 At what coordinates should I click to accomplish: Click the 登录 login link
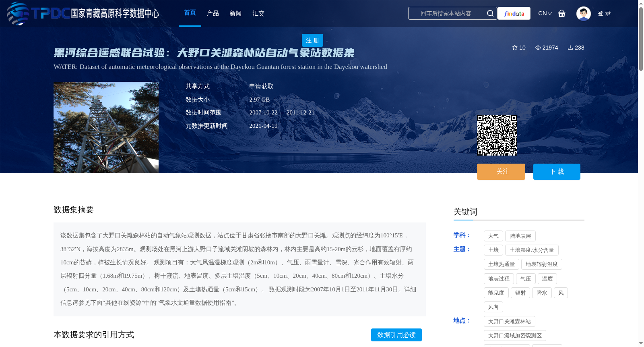(604, 13)
